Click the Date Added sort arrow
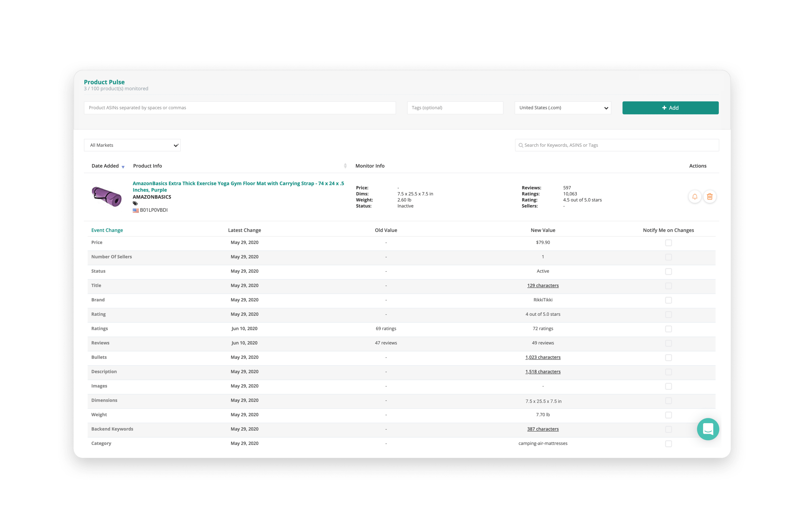 123,167
